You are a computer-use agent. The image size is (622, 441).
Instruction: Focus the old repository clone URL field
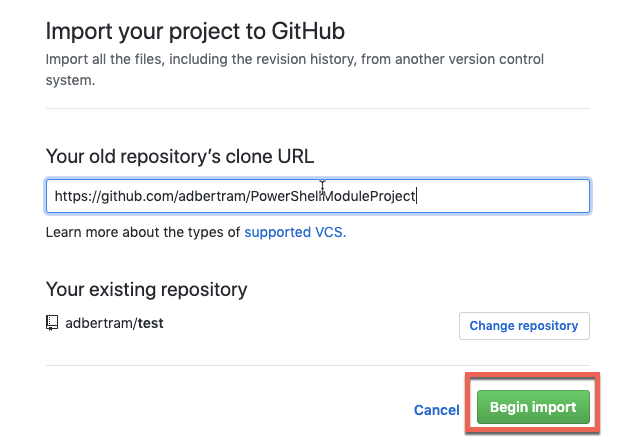point(318,196)
